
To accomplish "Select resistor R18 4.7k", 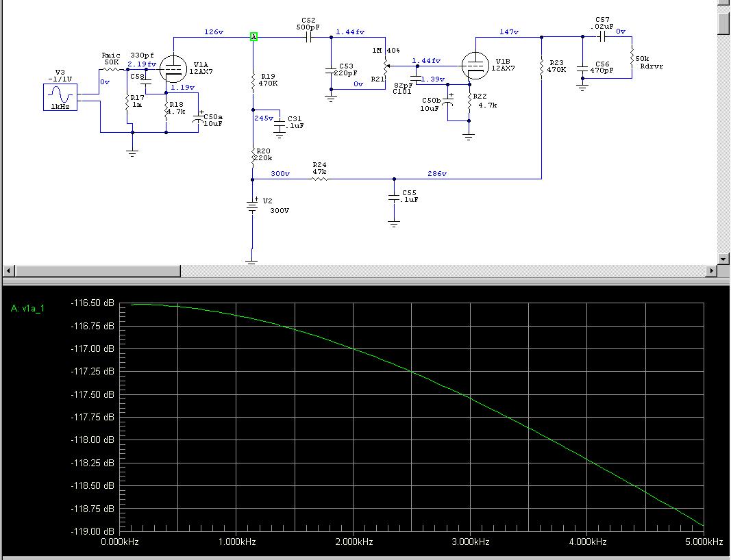I will (166, 111).
